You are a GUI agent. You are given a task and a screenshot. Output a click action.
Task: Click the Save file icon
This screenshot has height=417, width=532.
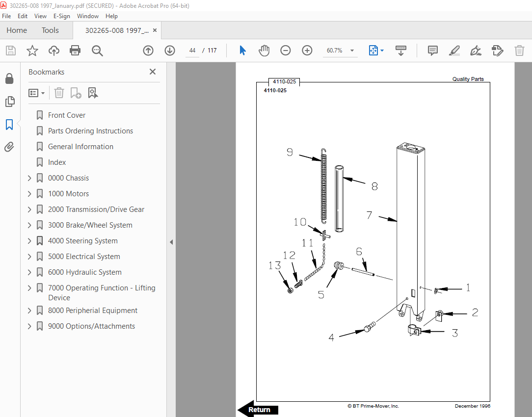pos(11,51)
